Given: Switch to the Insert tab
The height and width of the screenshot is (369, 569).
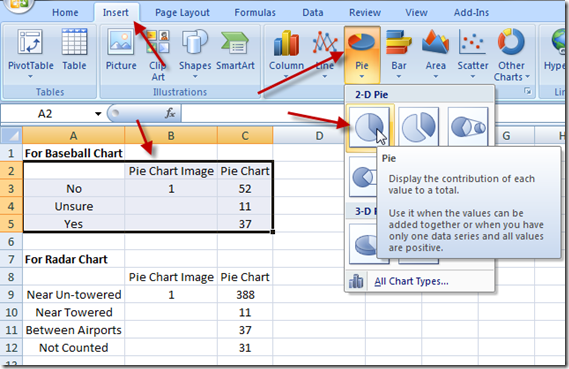Looking at the screenshot, I should click(x=116, y=13).
